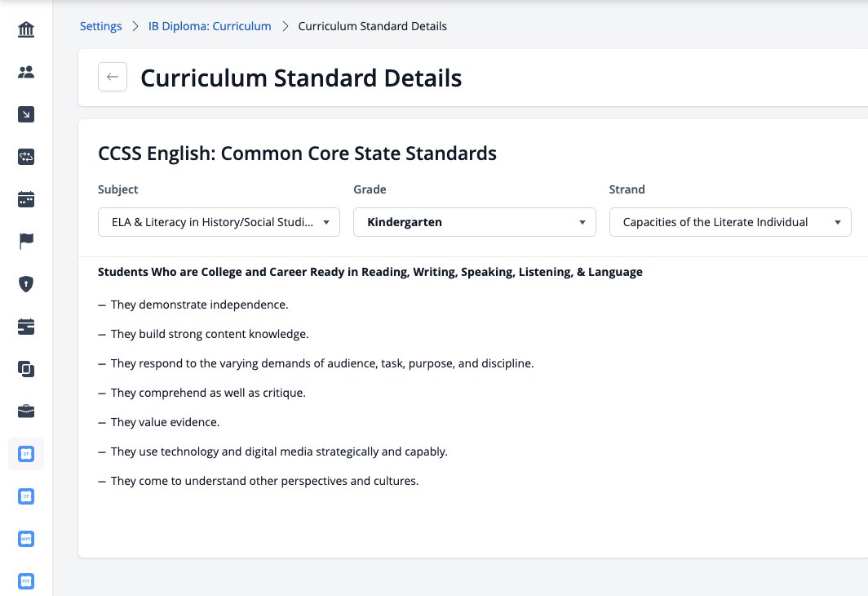This screenshot has height=596, width=868.
Task: Open the Strand dropdown
Action: click(x=730, y=222)
